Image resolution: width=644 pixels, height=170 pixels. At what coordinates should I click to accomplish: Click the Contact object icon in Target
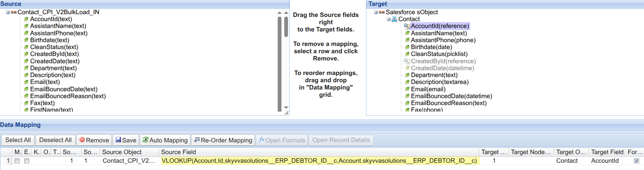pyautogui.click(x=394, y=19)
